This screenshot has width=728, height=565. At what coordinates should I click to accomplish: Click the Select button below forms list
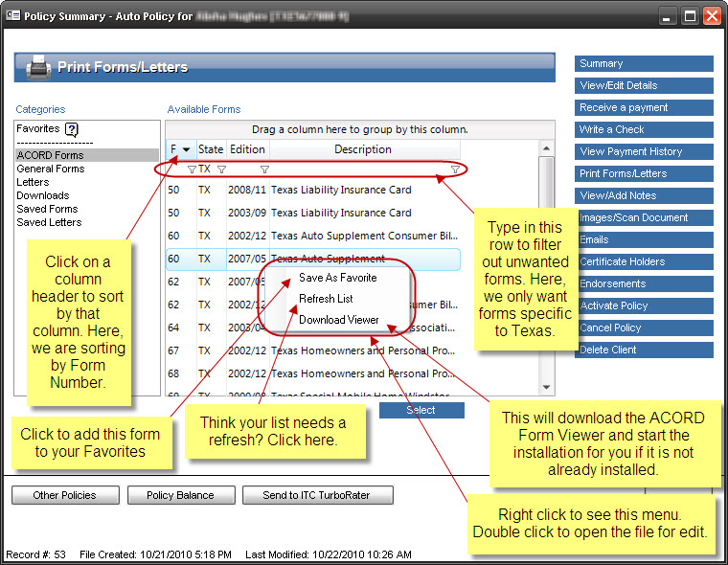click(421, 410)
